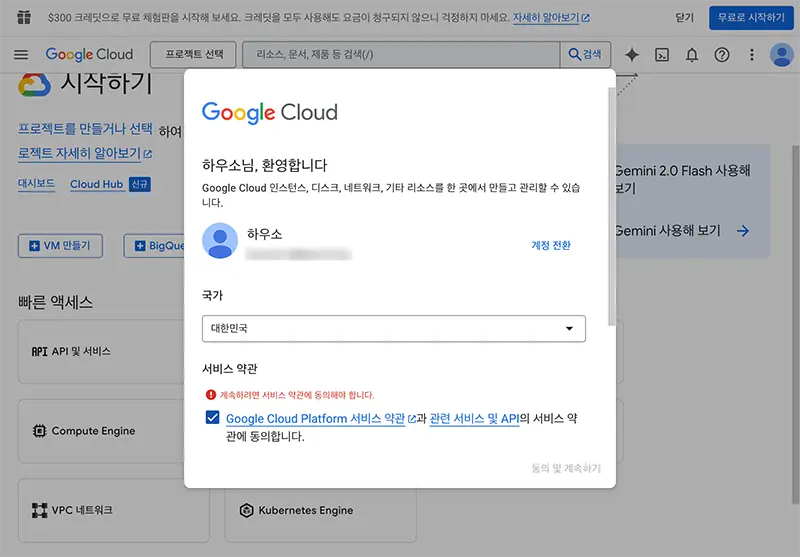
Task: Focus the resource search input field
Action: [x=401, y=55]
